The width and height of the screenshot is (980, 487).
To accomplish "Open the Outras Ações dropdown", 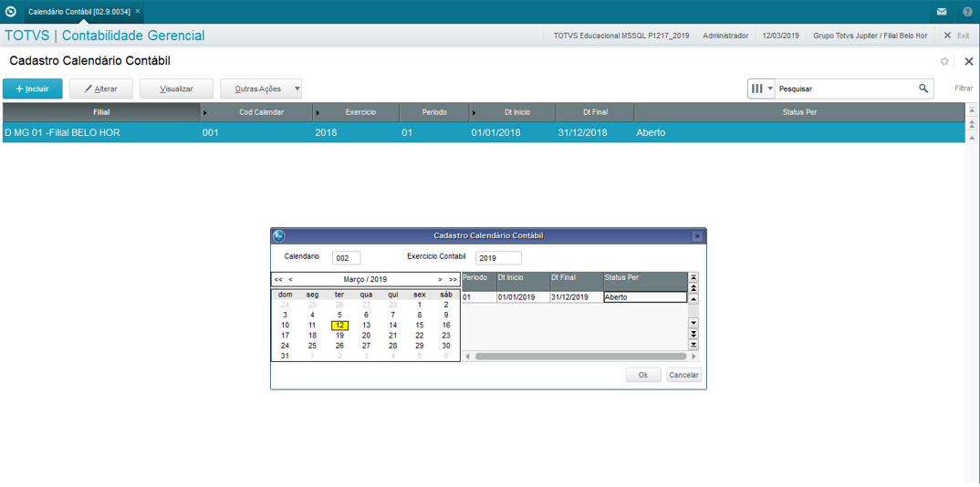I will click(x=261, y=88).
